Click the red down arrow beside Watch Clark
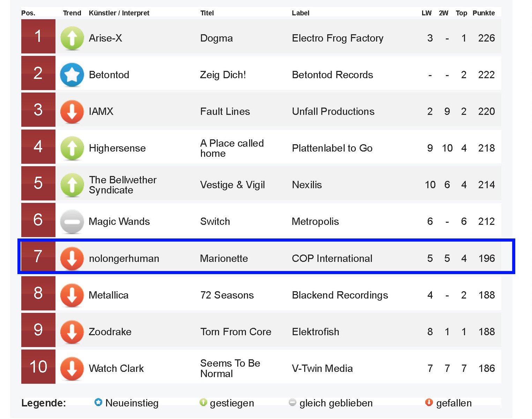The height and width of the screenshot is (419, 532). tap(72, 368)
